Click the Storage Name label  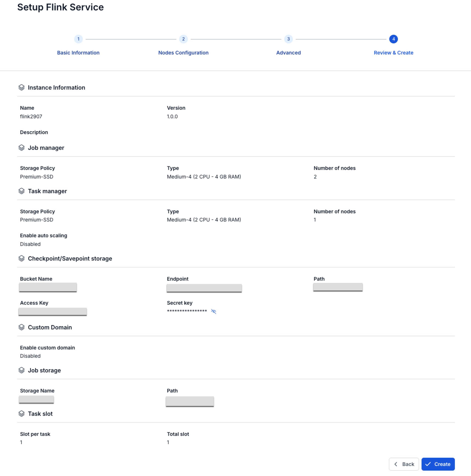37,391
